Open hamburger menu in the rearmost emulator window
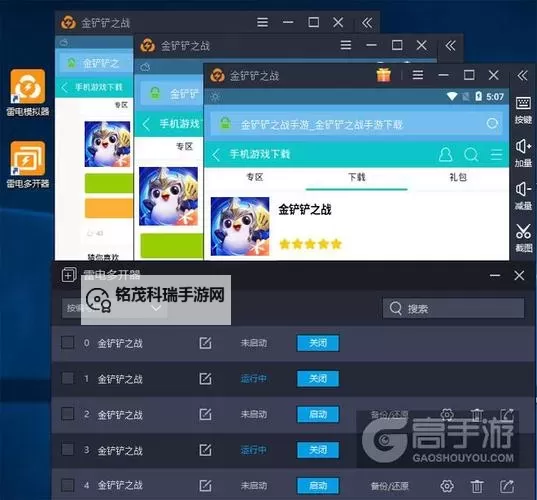This screenshot has height=500, width=537. pos(262,22)
